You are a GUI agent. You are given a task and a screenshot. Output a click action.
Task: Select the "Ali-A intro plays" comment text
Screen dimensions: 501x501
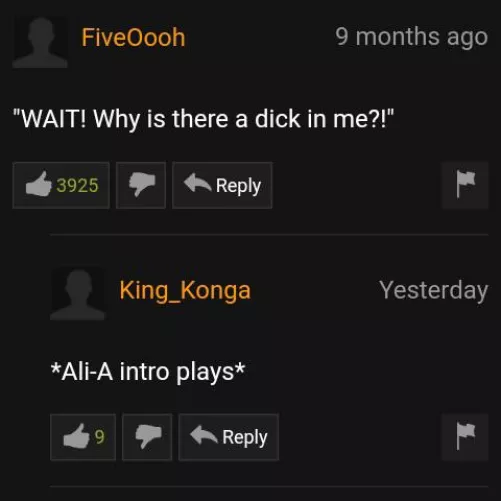pos(148,372)
